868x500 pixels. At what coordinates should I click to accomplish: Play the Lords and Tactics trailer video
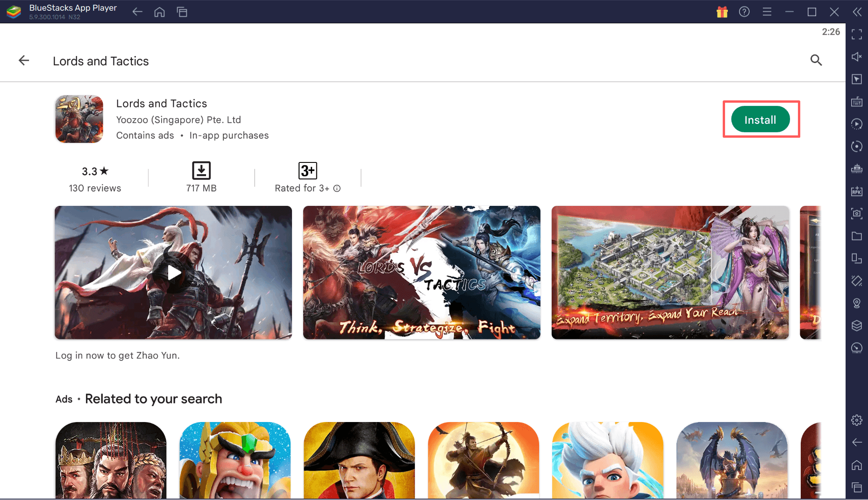tap(173, 273)
